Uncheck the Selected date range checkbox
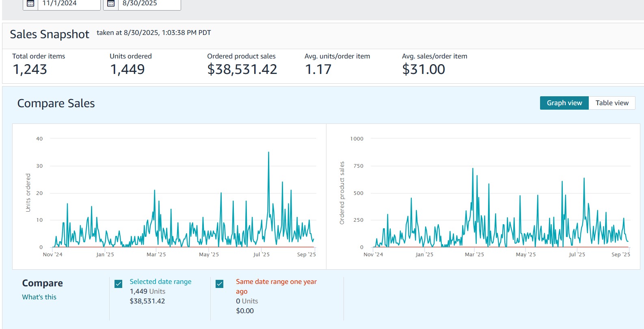Screen dimensions: 644x329 [119, 284]
